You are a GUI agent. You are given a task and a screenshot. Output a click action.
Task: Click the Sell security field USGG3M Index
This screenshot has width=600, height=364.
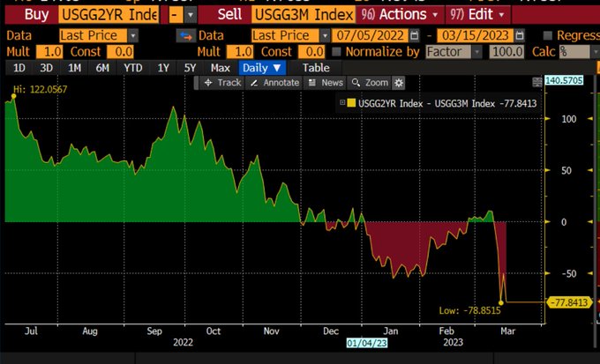(x=304, y=15)
